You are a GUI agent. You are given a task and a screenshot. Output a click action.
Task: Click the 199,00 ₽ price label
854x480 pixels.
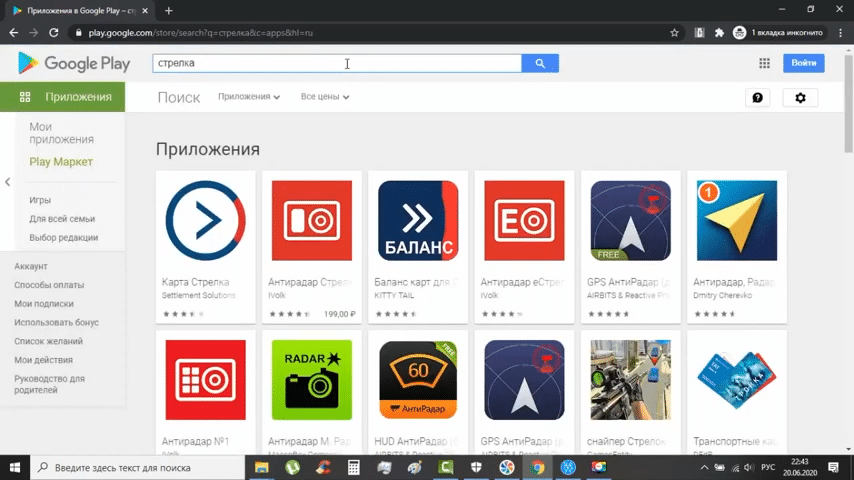click(340, 314)
